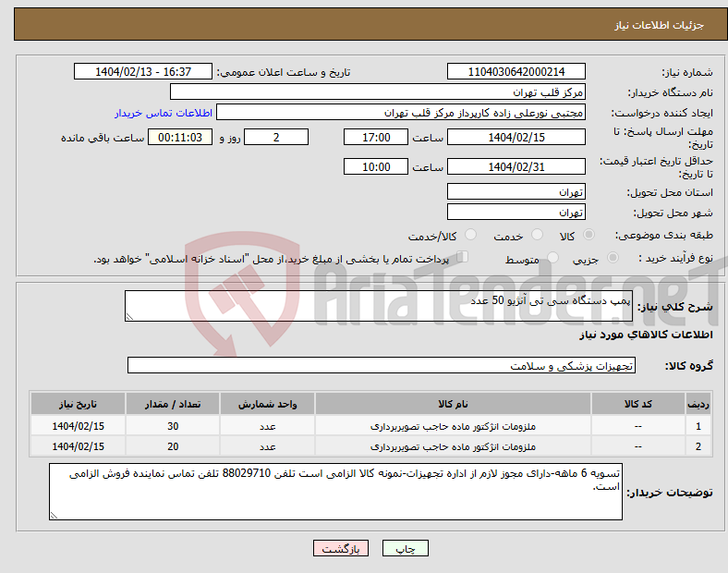Click the general description text area
728x573 pixels.
point(379,306)
